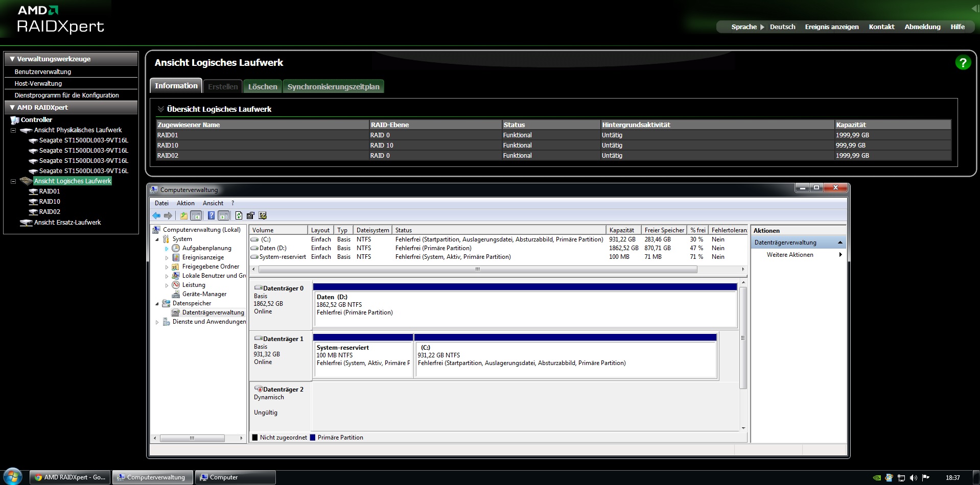Toggle the console tree pane toolbar icon
Screen dimensions: 980x485
click(x=196, y=215)
